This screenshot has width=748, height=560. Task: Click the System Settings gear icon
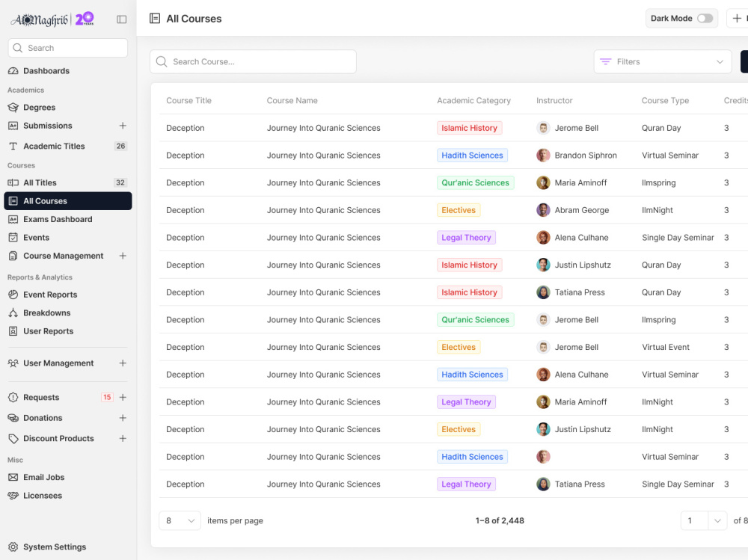coord(13,547)
